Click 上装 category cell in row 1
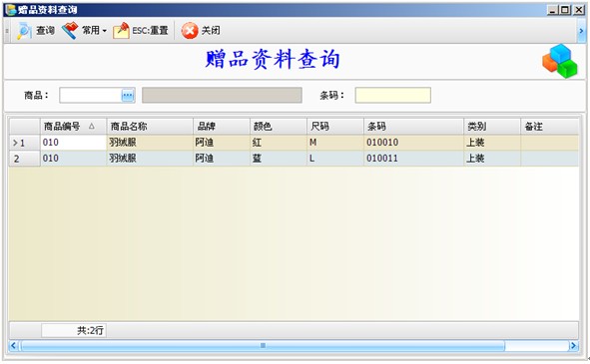The width and height of the screenshot is (590, 364). coord(492,143)
